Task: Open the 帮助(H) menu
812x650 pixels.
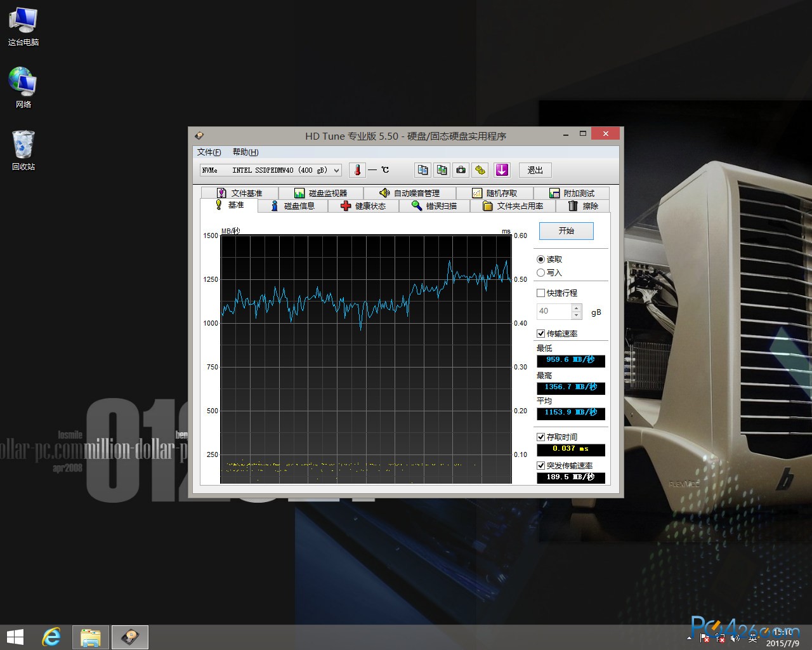Action: (246, 152)
